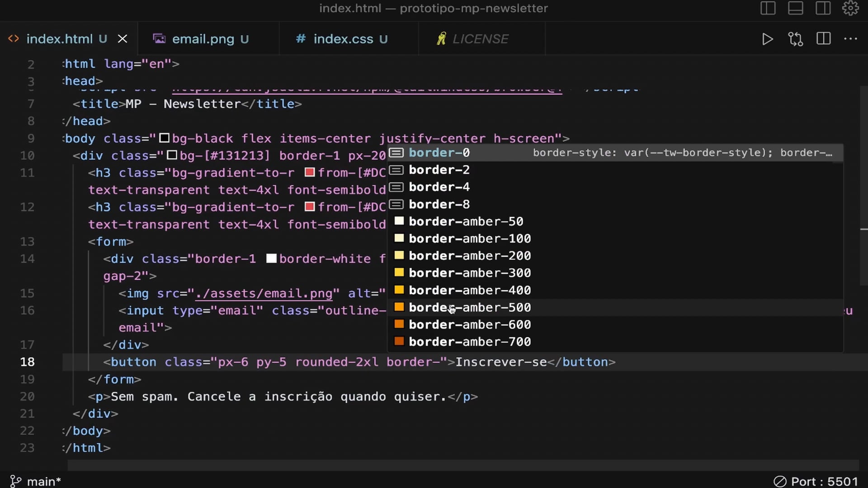Click the vertical scrollbar of the editor
868x488 pixels.
(864, 185)
